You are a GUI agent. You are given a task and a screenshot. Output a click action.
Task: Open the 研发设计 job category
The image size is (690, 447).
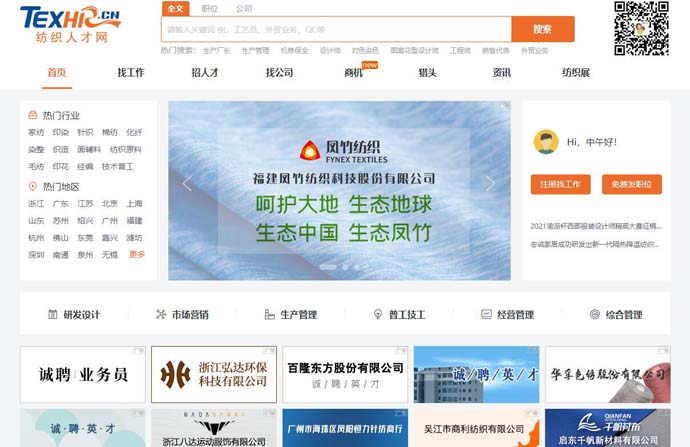click(74, 315)
